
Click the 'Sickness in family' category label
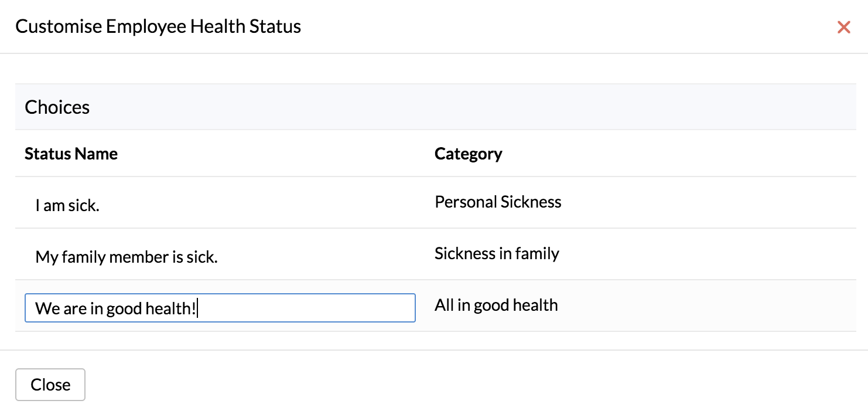497,253
